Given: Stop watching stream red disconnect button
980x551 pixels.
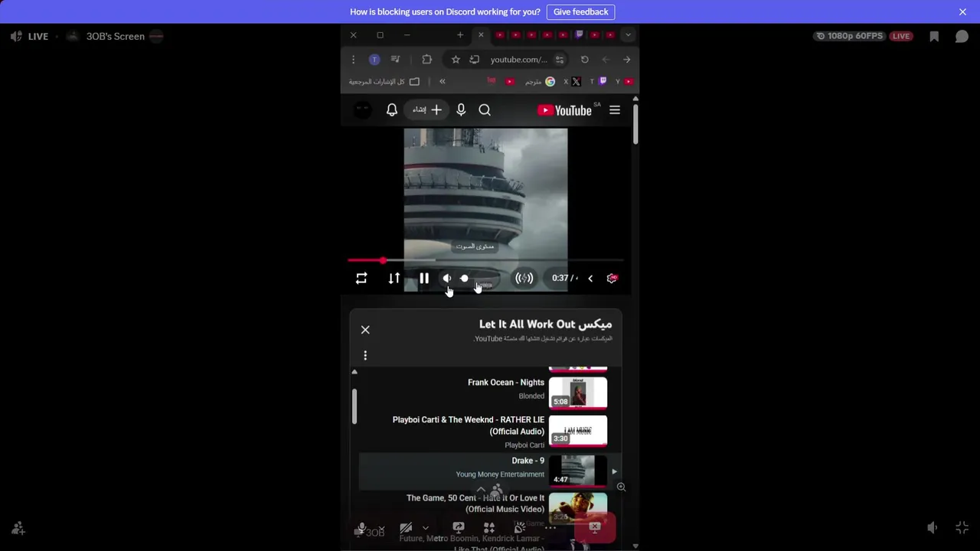Looking at the screenshot, I should coord(595,528).
